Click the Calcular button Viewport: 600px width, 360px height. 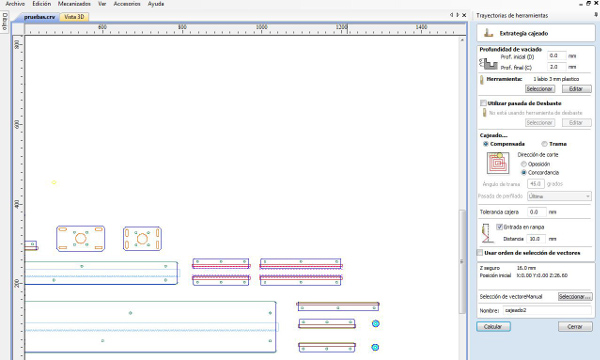493,326
